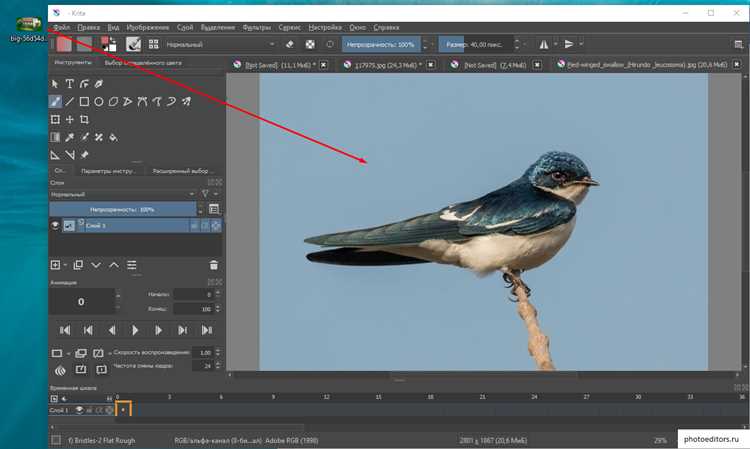Screen dimensions: 750x449
Task: Play the animation
Action: point(135,330)
